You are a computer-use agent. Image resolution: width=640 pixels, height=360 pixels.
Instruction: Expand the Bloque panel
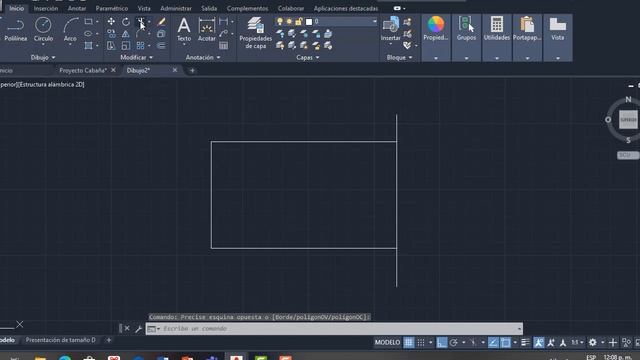click(x=399, y=58)
